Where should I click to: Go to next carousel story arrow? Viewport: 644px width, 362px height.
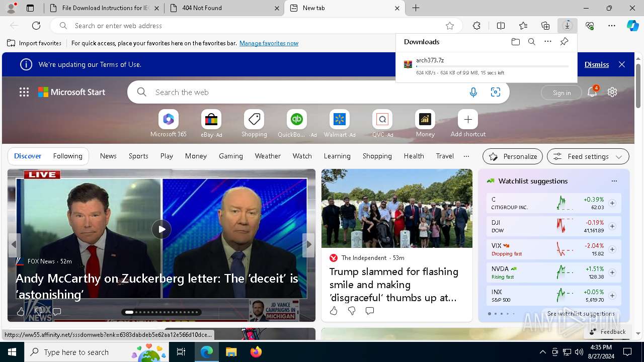click(309, 245)
